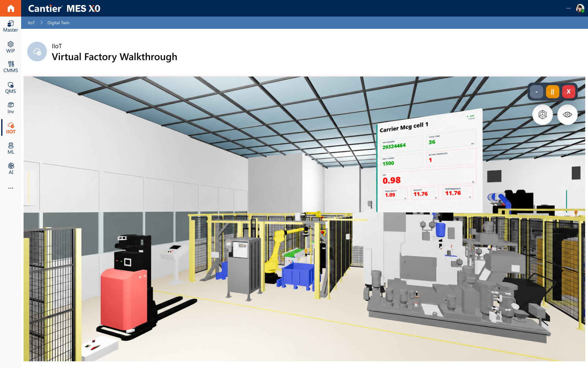Click the Virtual Factory Walkthrough heading

[115, 57]
